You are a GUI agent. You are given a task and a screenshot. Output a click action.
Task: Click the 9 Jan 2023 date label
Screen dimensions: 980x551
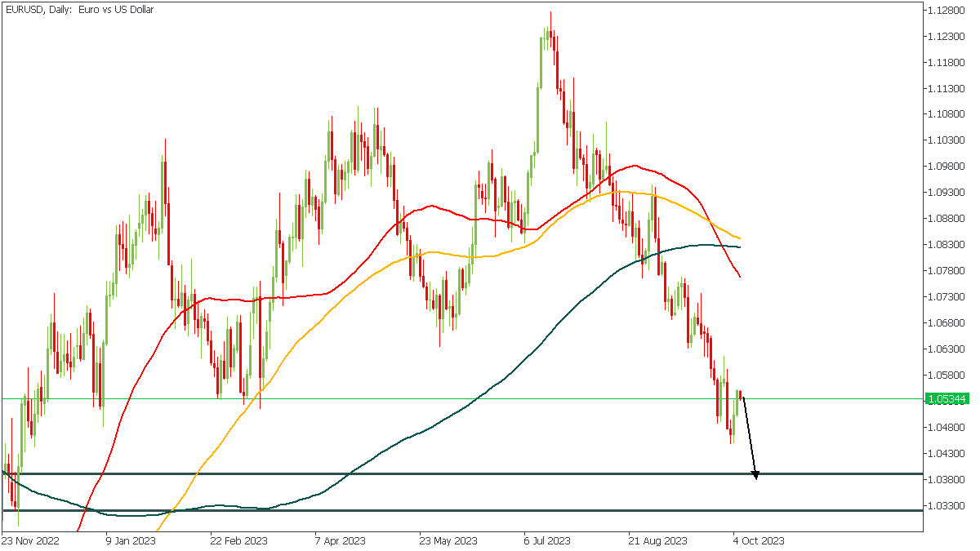(131, 540)
